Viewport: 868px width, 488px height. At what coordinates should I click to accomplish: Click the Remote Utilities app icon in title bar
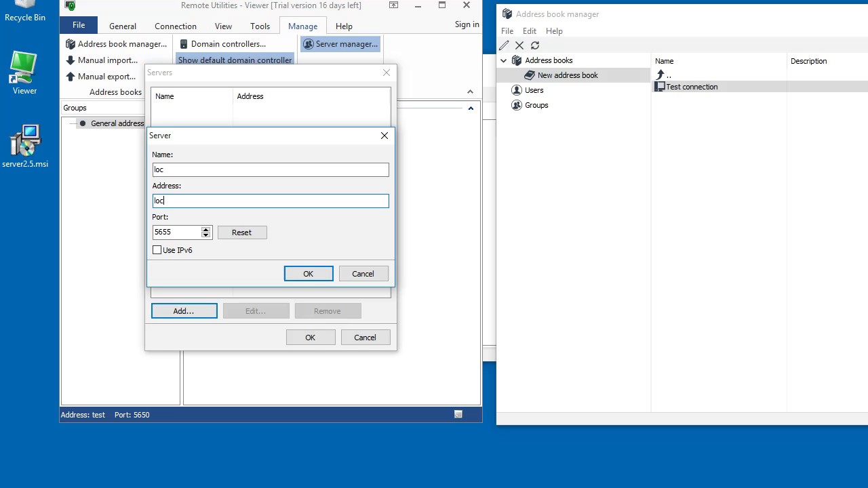70,5
